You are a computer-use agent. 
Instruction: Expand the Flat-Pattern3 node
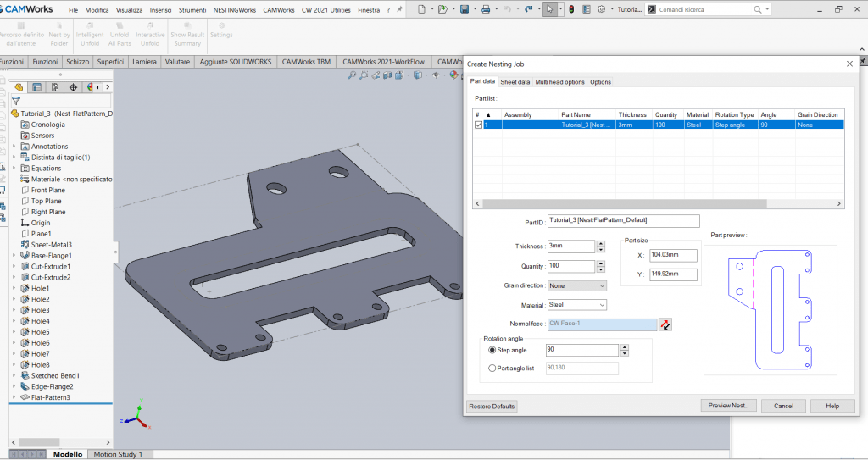[14, 397]
